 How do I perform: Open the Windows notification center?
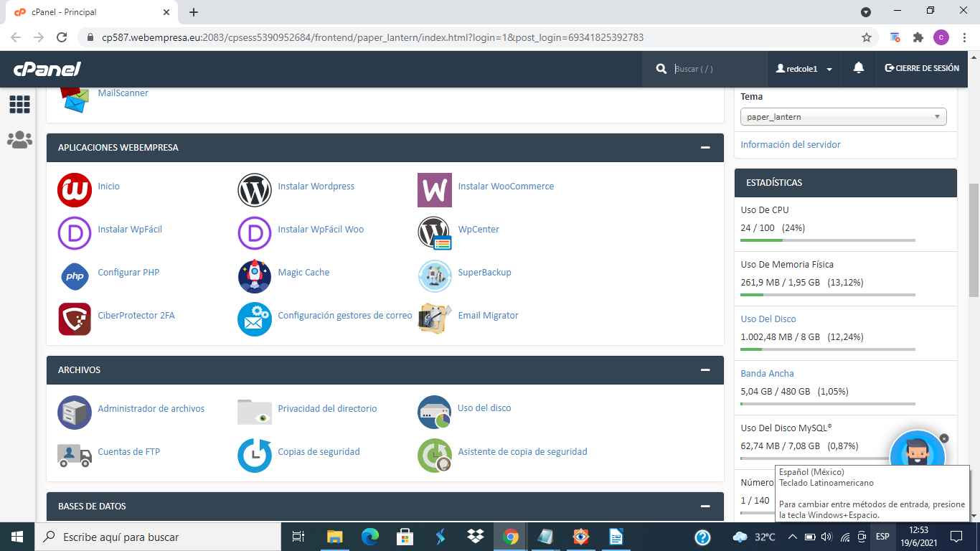(x=956, y=537)
